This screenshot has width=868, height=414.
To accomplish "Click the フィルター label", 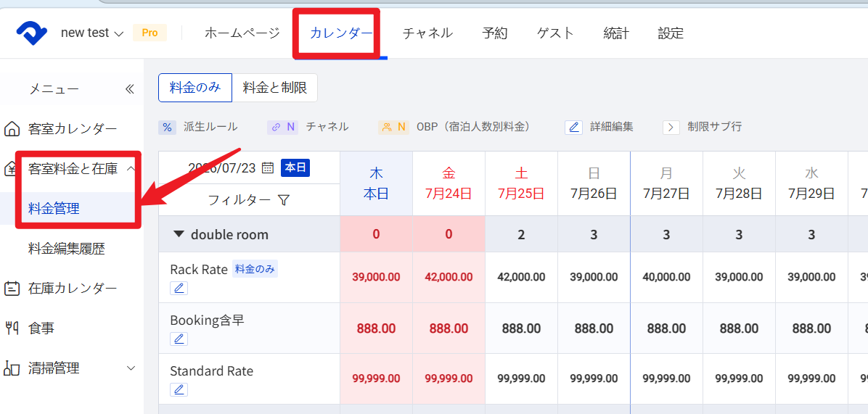I will coord(239,200).
